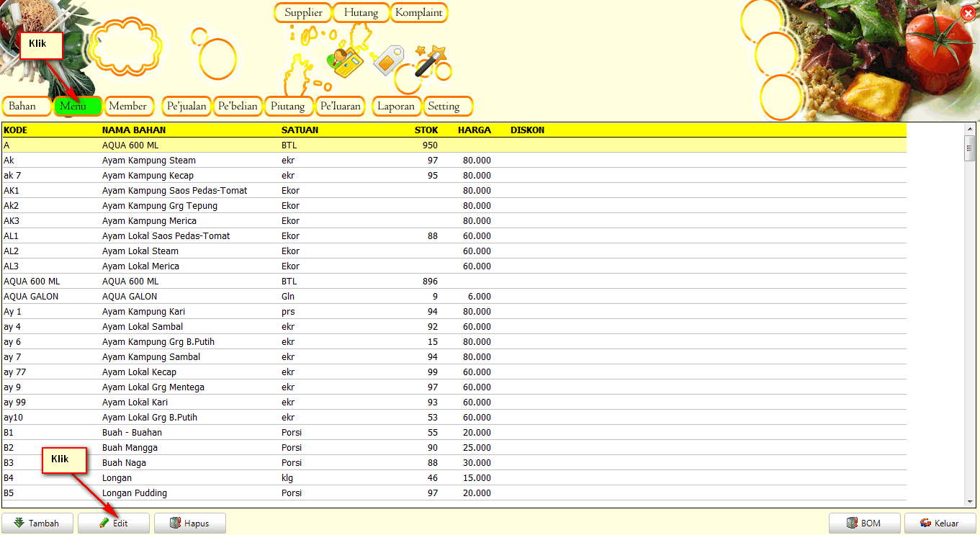Open the Komplaint tab
Image resolution: width=980 pixels, height=535 pixels.
(x=419, y=13)
